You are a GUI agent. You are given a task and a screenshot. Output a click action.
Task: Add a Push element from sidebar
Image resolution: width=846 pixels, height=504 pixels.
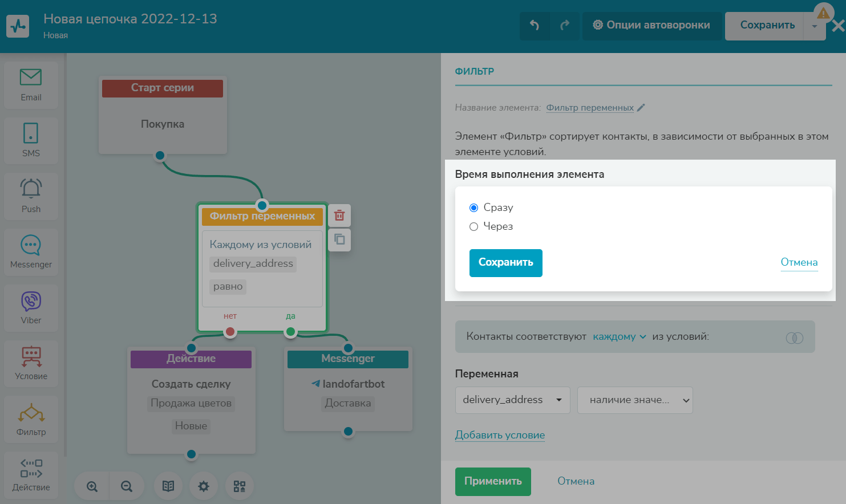coord(31,196)
